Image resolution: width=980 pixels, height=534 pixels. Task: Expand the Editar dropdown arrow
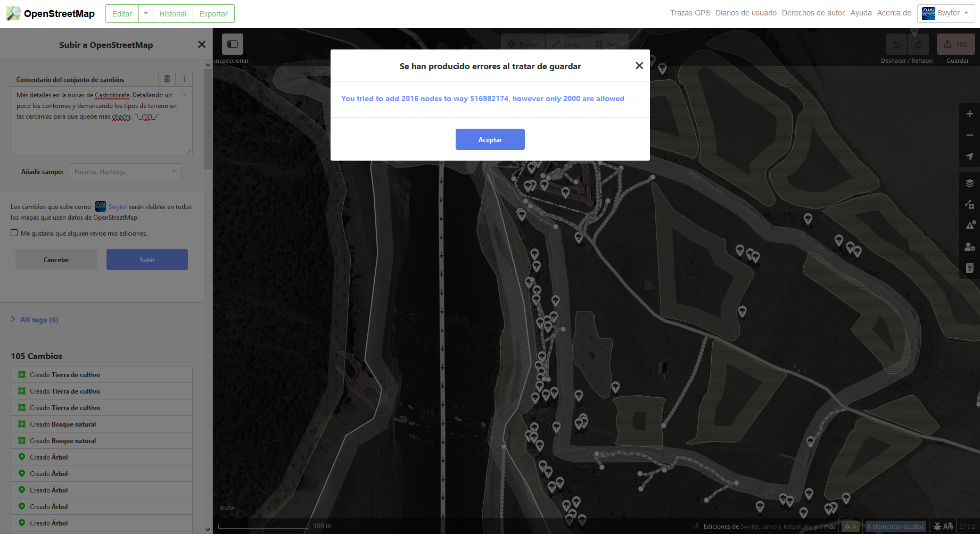[x=145, y=14]
